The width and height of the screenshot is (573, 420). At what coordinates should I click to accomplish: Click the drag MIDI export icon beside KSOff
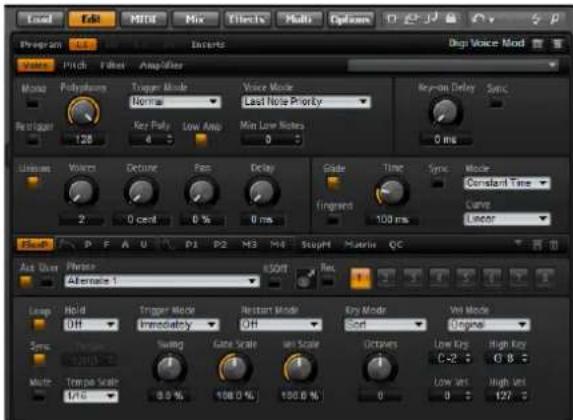pos(306,279)
